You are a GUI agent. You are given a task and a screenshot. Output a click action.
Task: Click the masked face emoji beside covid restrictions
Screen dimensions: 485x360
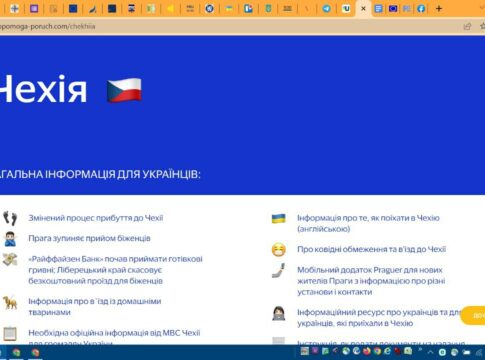pos(279,250)
